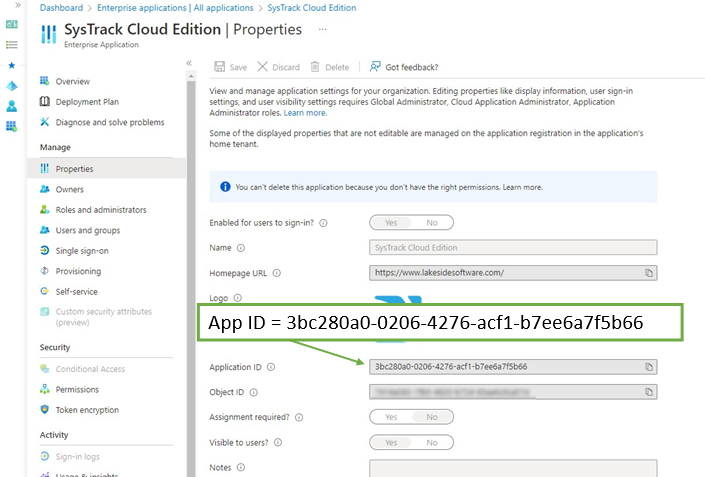
Task: Show info tooltip next to Notes
Action: coord(241,468)
